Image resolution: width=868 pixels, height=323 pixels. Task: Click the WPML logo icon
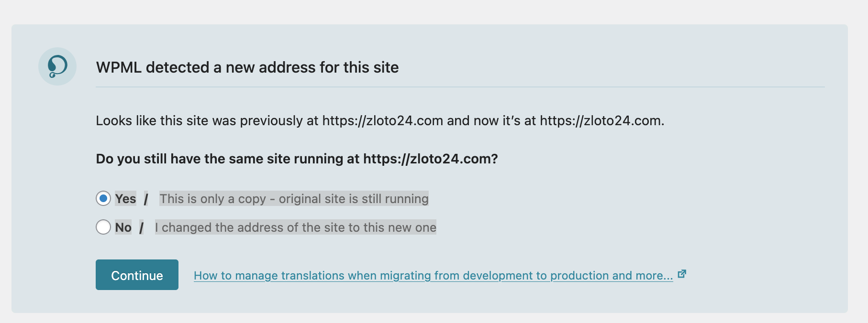[57, 66]
